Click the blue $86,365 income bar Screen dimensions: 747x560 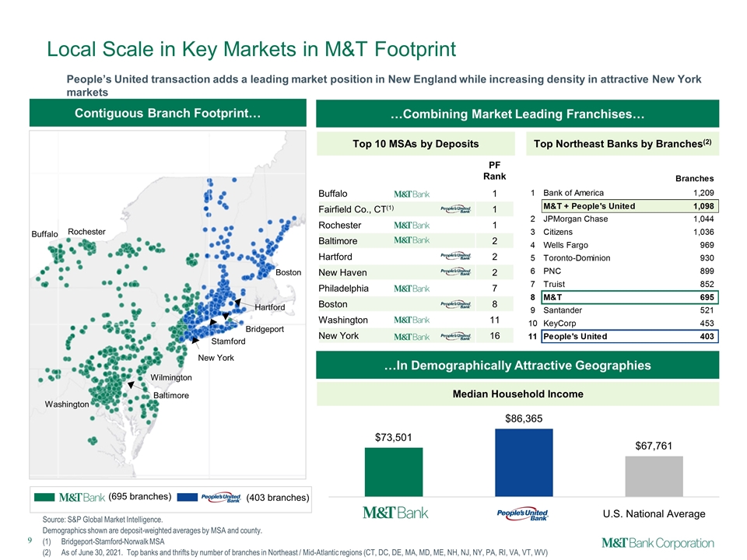tap(524, 462)
